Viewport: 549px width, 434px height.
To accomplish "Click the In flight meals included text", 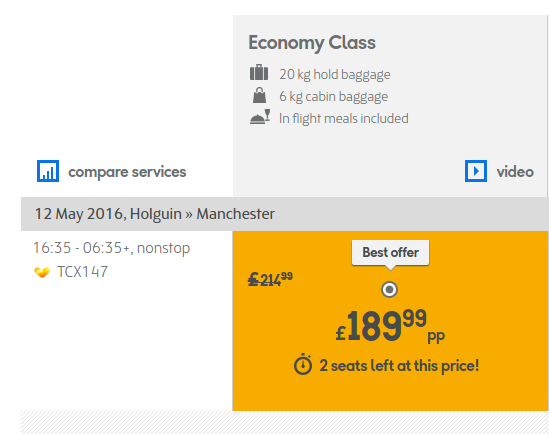I will [x=343, y=119].
